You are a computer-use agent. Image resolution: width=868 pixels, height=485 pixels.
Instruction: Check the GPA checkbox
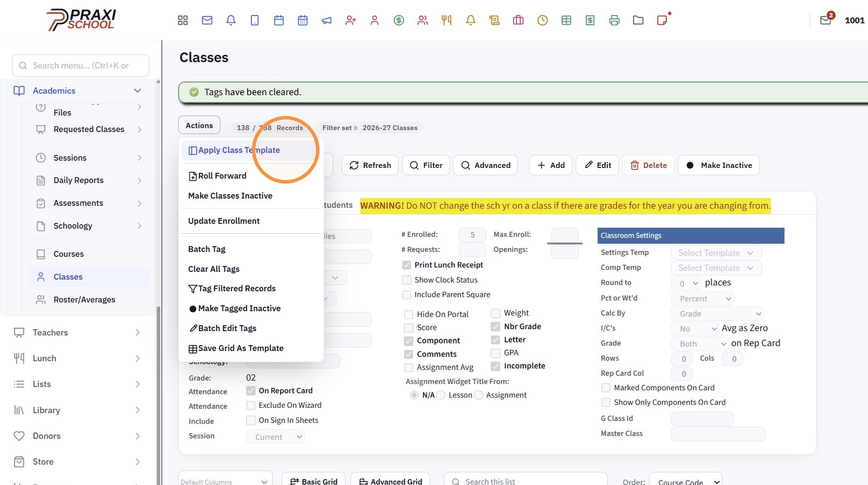click(x=496, y=353)
